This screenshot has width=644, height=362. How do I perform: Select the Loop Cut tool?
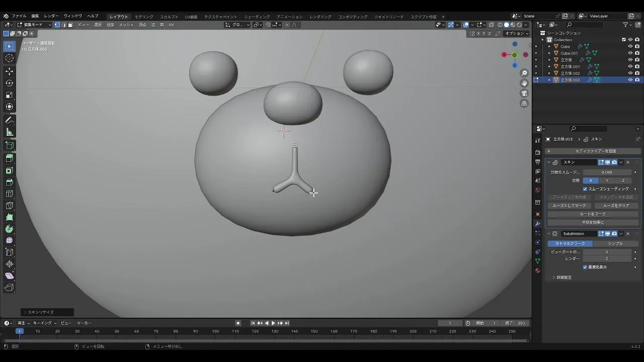(9, 194)
